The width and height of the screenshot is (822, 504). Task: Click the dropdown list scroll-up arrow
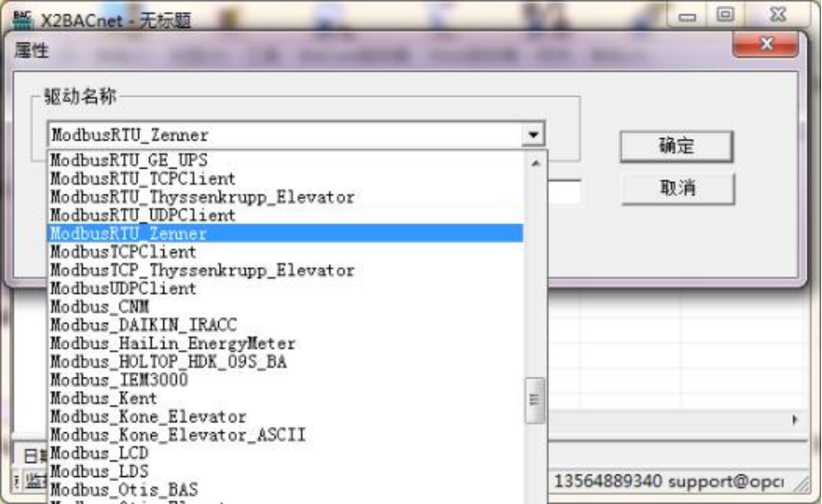[x=535, y=163]
